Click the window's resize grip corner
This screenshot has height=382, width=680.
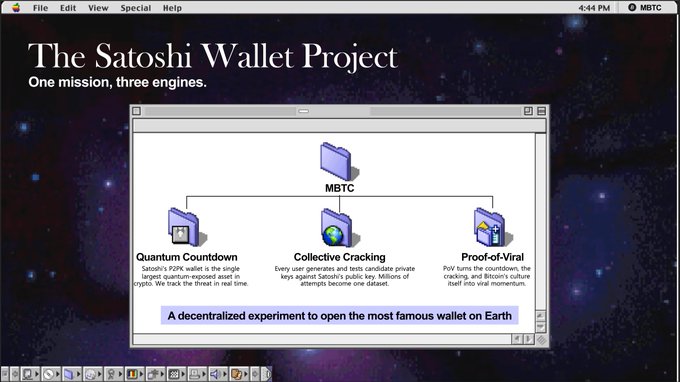click(x=541, y=340)
